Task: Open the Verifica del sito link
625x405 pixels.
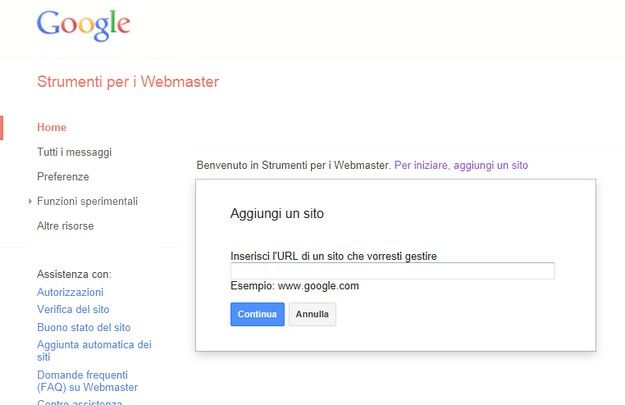Action: click(x=73, y=309)
